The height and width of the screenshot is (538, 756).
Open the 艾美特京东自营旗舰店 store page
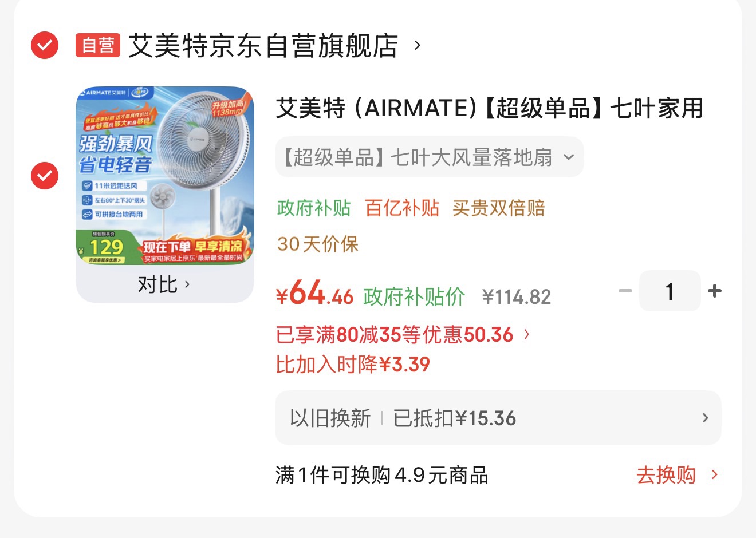point(263,46)
